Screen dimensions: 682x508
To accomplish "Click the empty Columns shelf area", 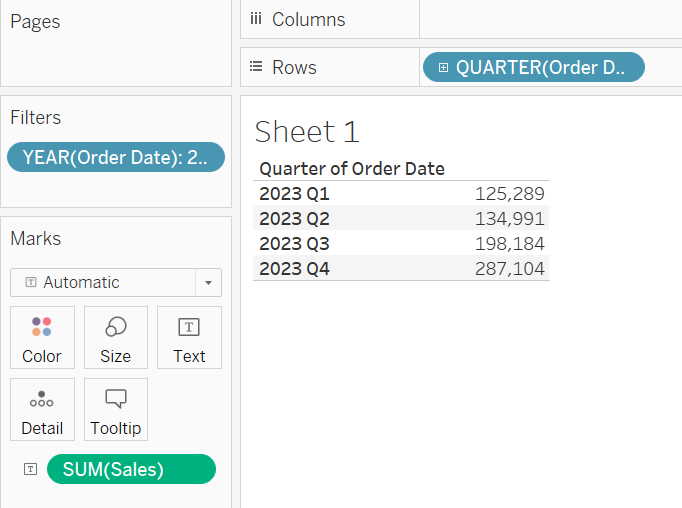I will pyautogui.click(x=551, y=19).
